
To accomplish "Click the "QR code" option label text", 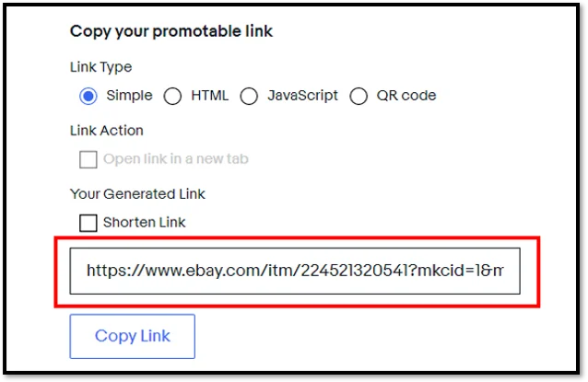I will [x=406, y=96].
